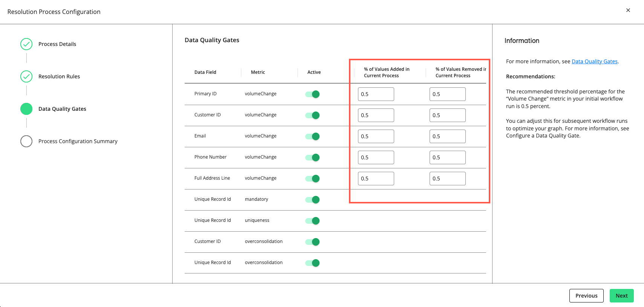Toggle Primary ID volumeChange active switch

click(x=313, y=94)
